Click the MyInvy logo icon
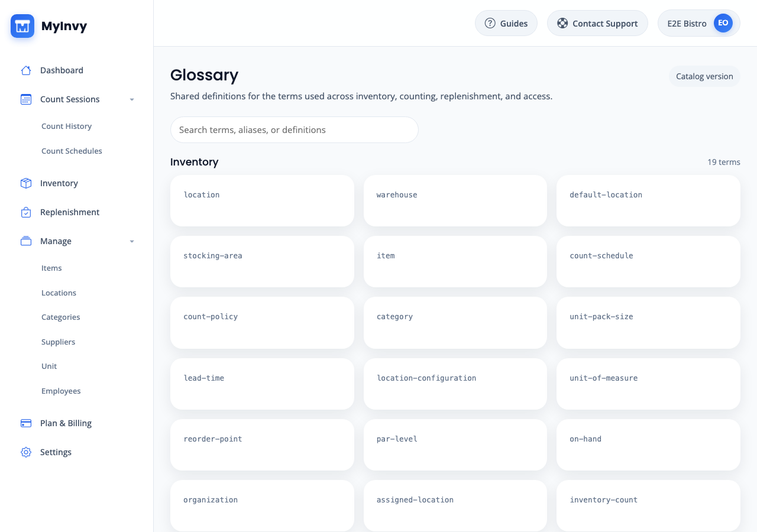 pos(22,26)
